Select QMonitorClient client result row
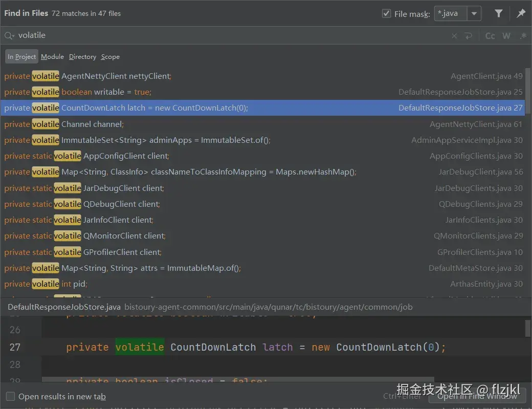The height and width of the screenshot is (409, 532). tap(262, 236)
